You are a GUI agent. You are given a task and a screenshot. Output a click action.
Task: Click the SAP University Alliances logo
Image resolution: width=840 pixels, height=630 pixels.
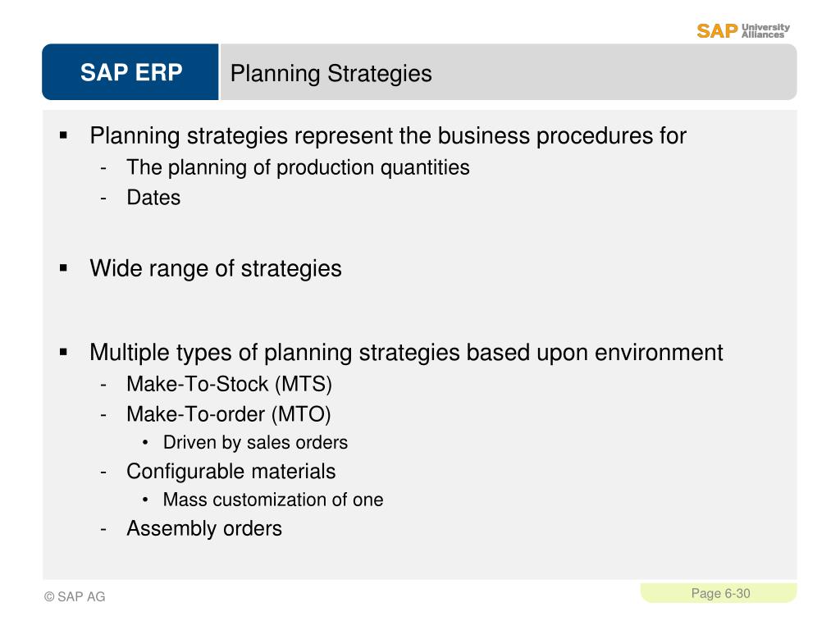click(x=743, y=31)
